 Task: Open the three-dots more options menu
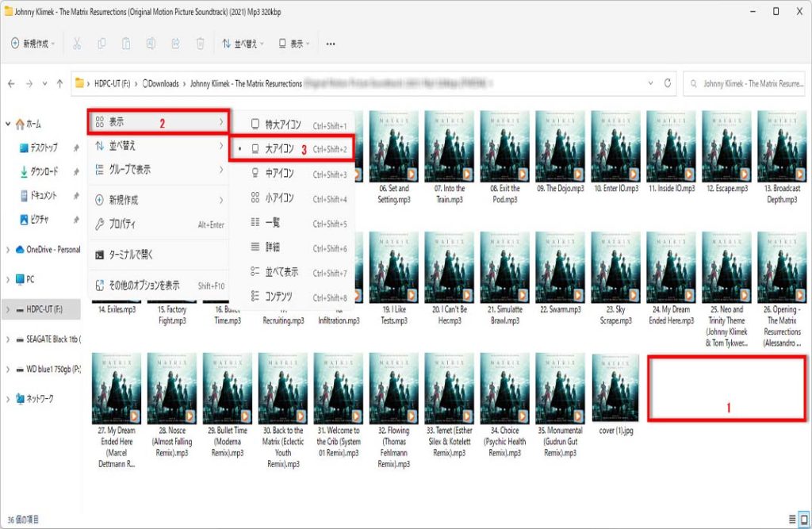point(331,44)
